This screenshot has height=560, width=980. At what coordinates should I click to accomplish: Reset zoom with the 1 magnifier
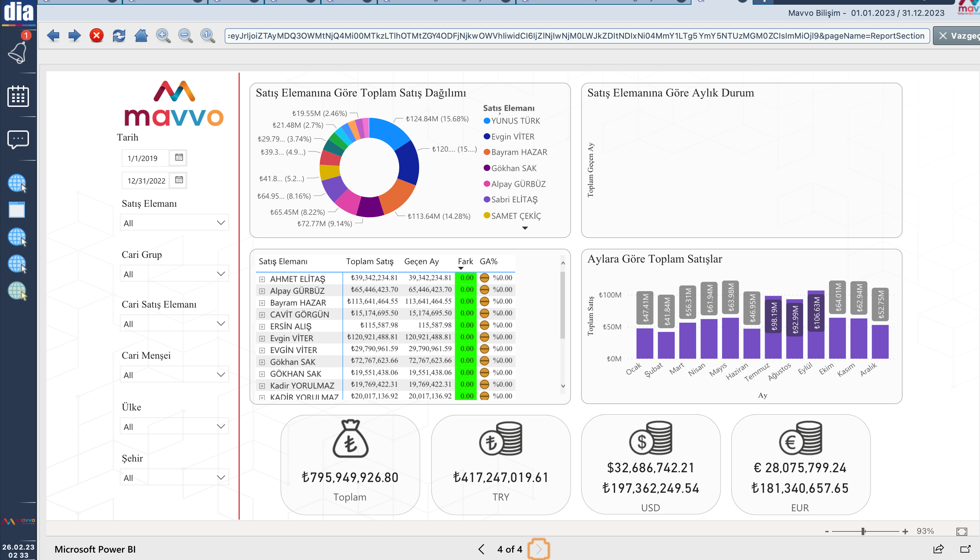[x=208, y=36]
